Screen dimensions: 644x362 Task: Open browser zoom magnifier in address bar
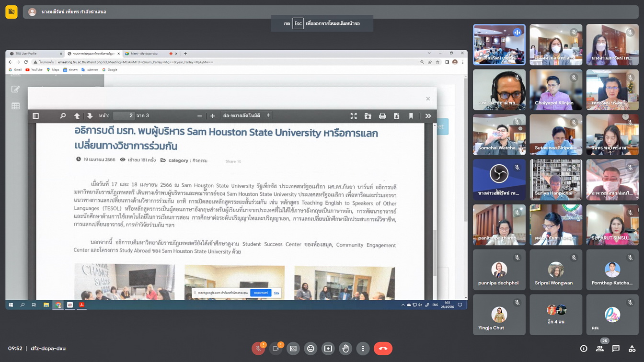click(x=422, y=62)
